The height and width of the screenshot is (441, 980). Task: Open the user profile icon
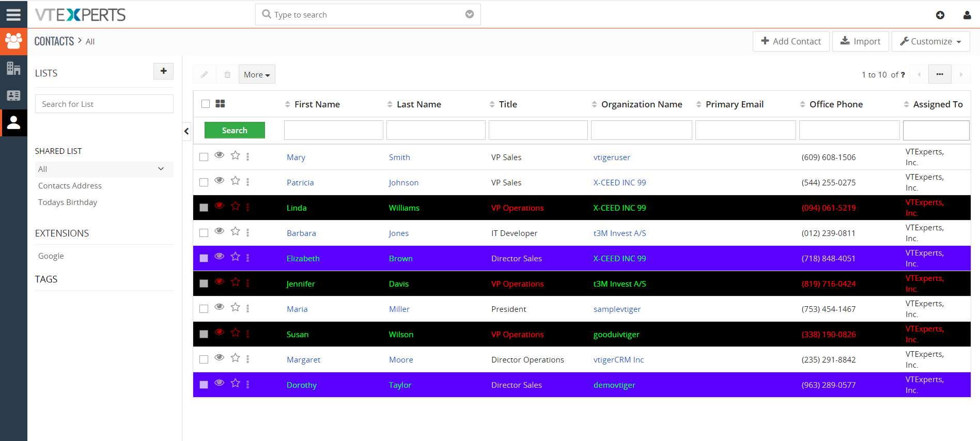tap(967, 15)
